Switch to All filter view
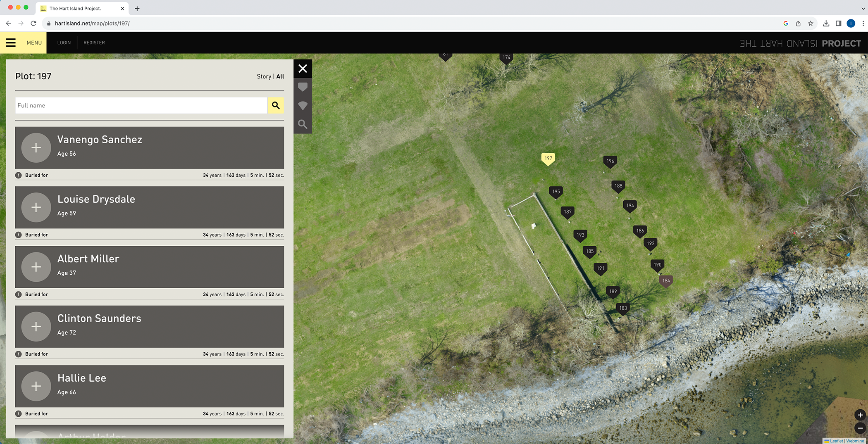The height and width of the screenshot is (444, 868). pos(280,76)
